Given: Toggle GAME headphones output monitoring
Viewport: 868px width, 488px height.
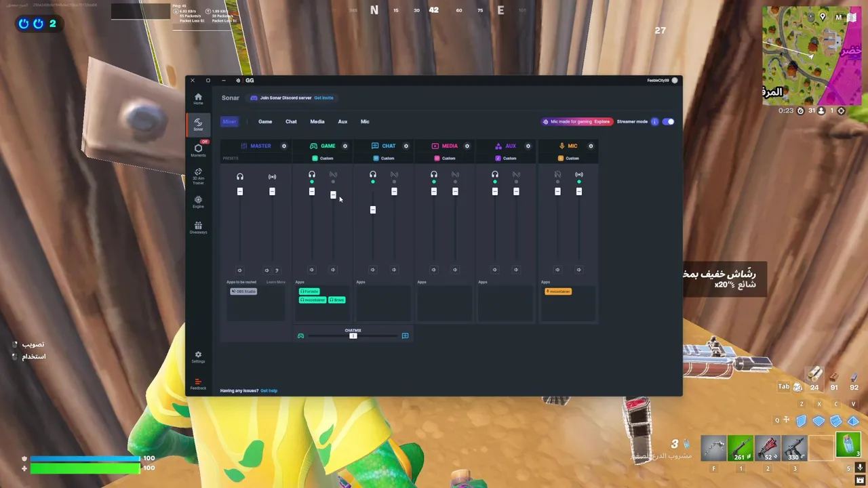Looking at the screenshot, I should (x=312, y=175).
